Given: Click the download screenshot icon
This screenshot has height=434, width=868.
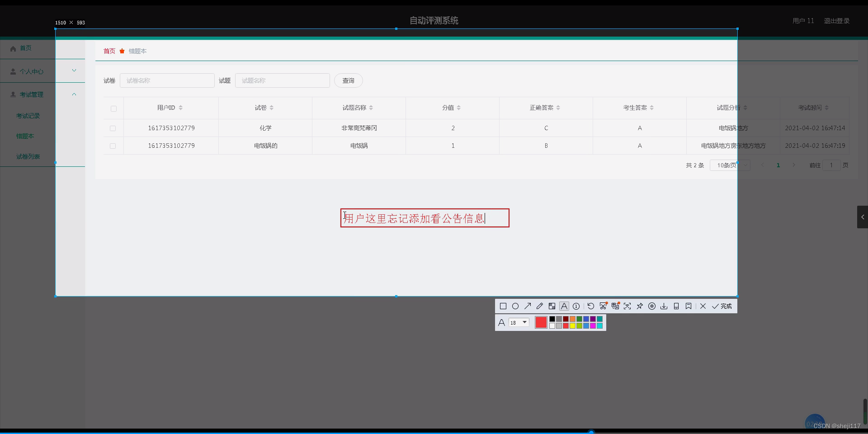Looking at the screenshot, I should coord(664,306).
